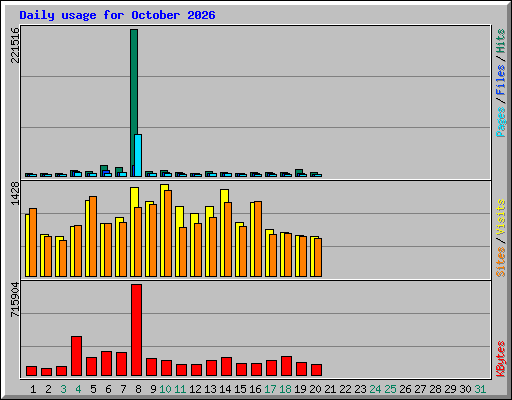Select the orange Sites bar for day 1
The width and height of the screenshot is (512, 400).
click(x=33, y=242)
